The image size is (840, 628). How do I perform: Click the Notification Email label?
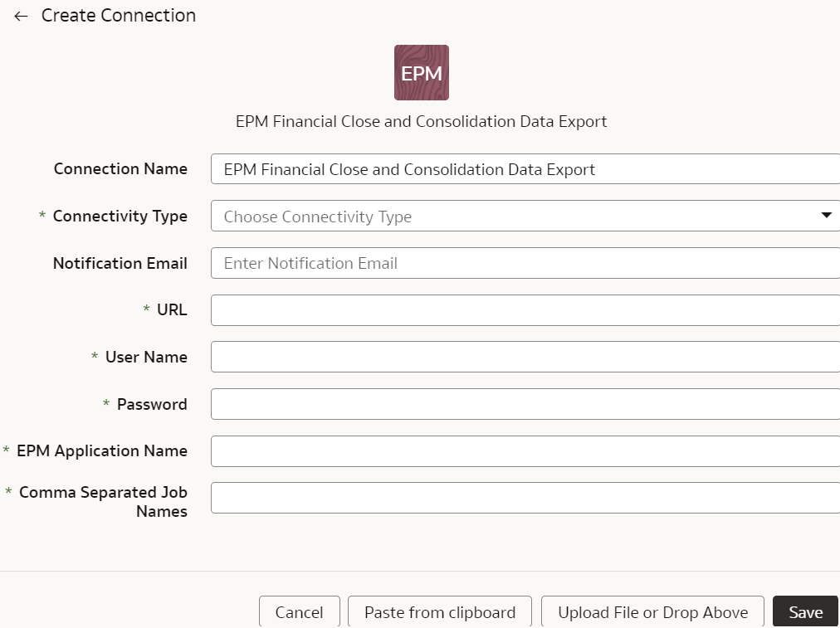pos(120,263)
